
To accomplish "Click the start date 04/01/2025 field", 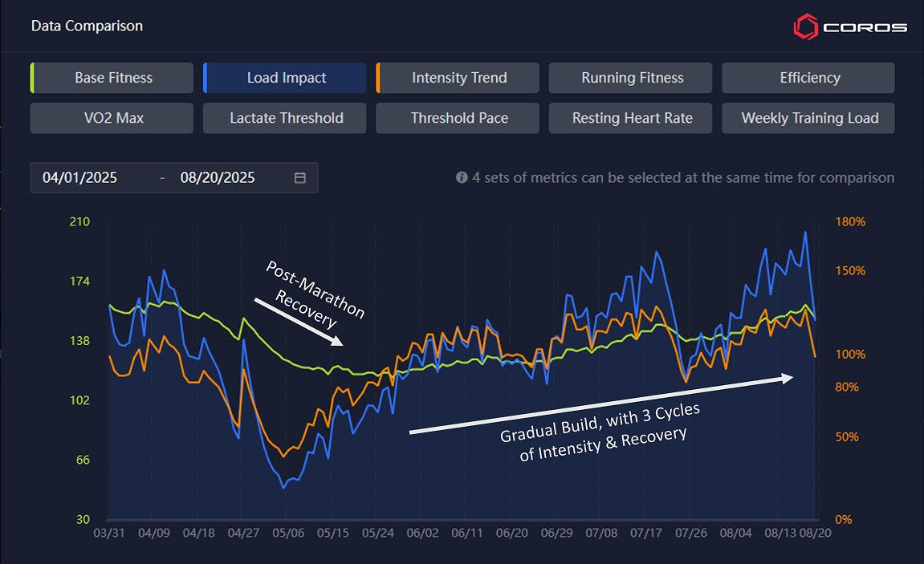I will click(79, 178).
